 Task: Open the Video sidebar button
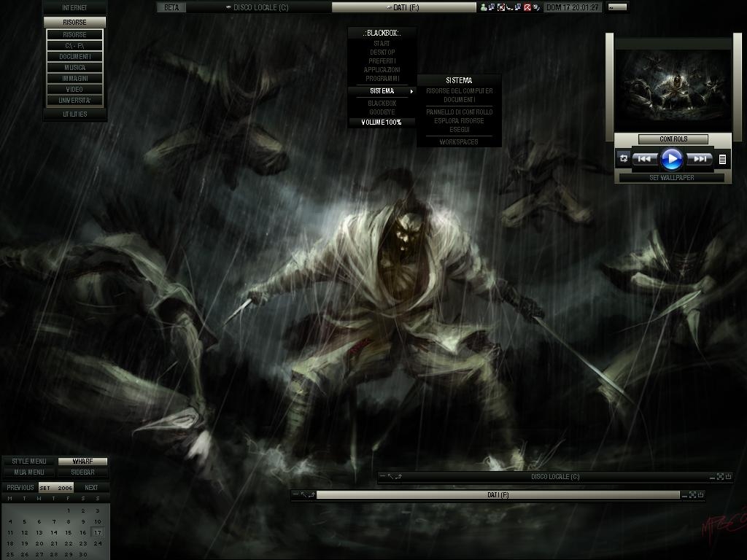coord(75,90)
